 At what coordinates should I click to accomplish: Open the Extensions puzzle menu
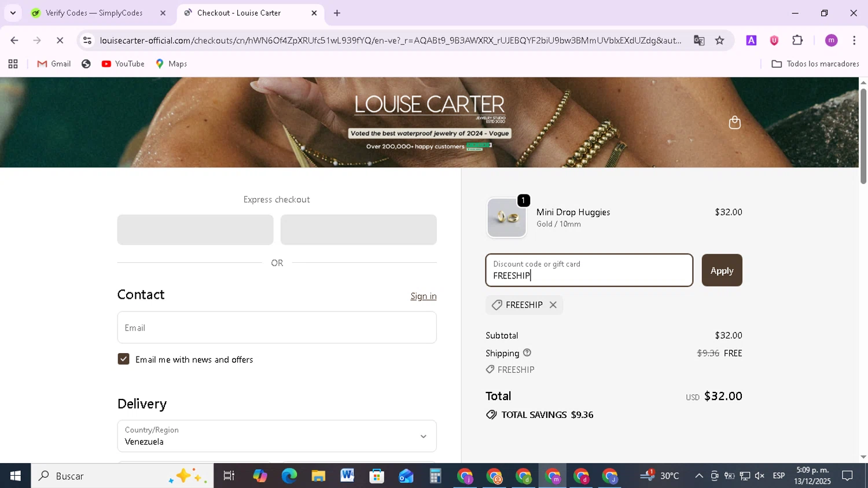[797, 40]
